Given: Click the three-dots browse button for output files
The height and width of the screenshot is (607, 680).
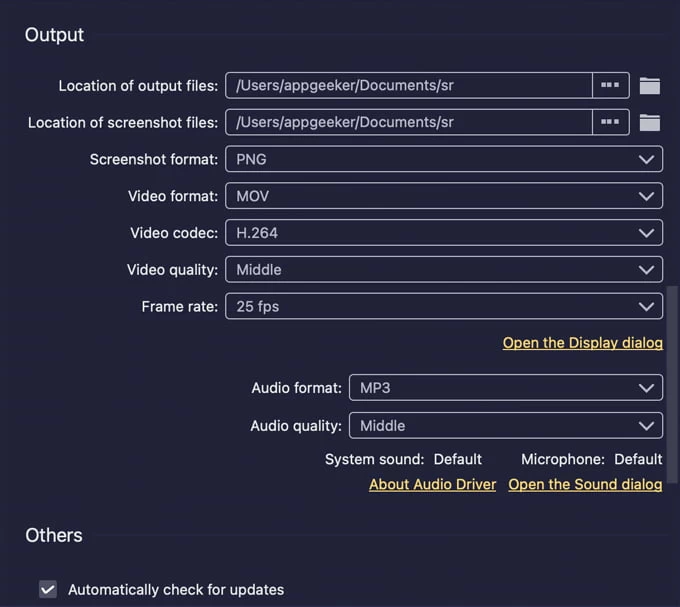Looking at the screenshot, I should [x=611, y=86].
